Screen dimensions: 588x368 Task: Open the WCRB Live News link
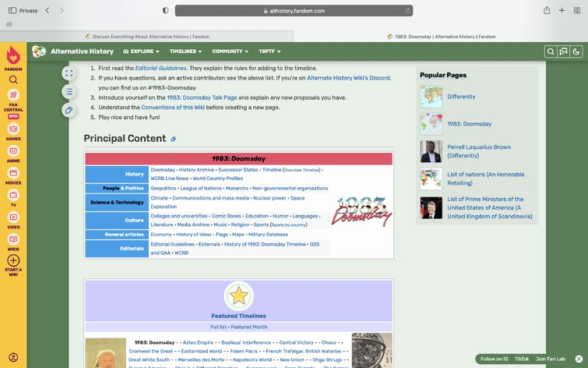[x=170, y=179]
